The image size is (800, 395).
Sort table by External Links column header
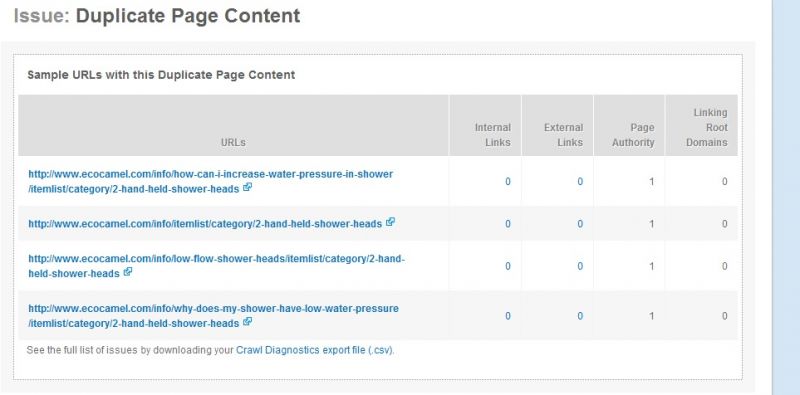pos(563,135)
